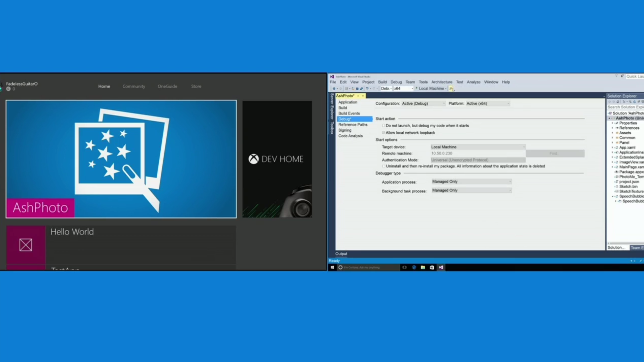Expand the References node in Solution Explorer
Viewport: 644px width, 362px height.
click(x=612, y=128)
